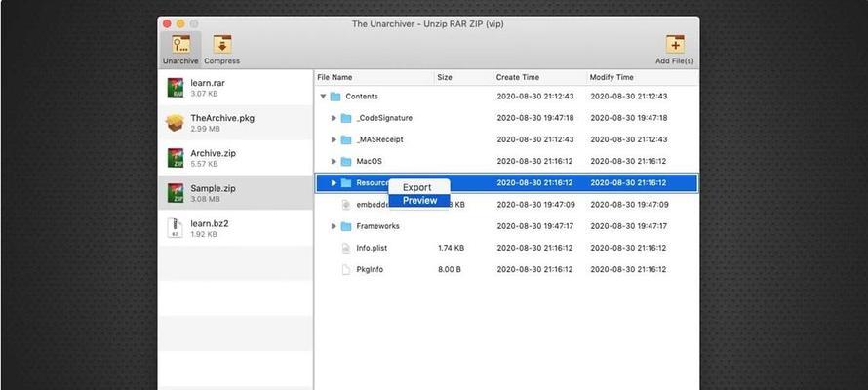Click the 5.57 KB size under Archive.zip
868x390 pixels.
pyautogui.click(x=204, y=164)
